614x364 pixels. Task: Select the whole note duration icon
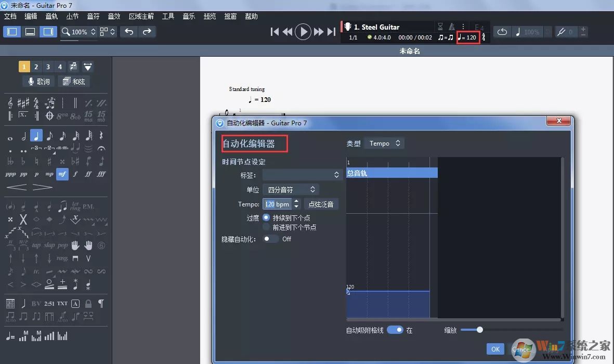pos(10,138)
